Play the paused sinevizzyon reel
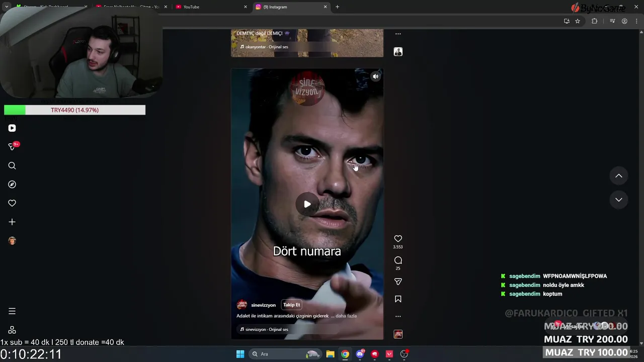Viewport: 644px width, 362px height. tap(307, 204)
